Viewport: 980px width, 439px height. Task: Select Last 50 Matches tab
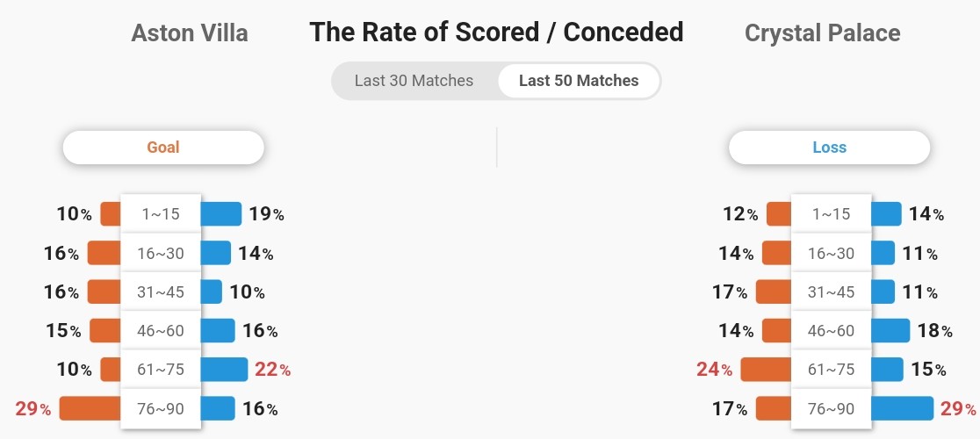pos(579,81)
